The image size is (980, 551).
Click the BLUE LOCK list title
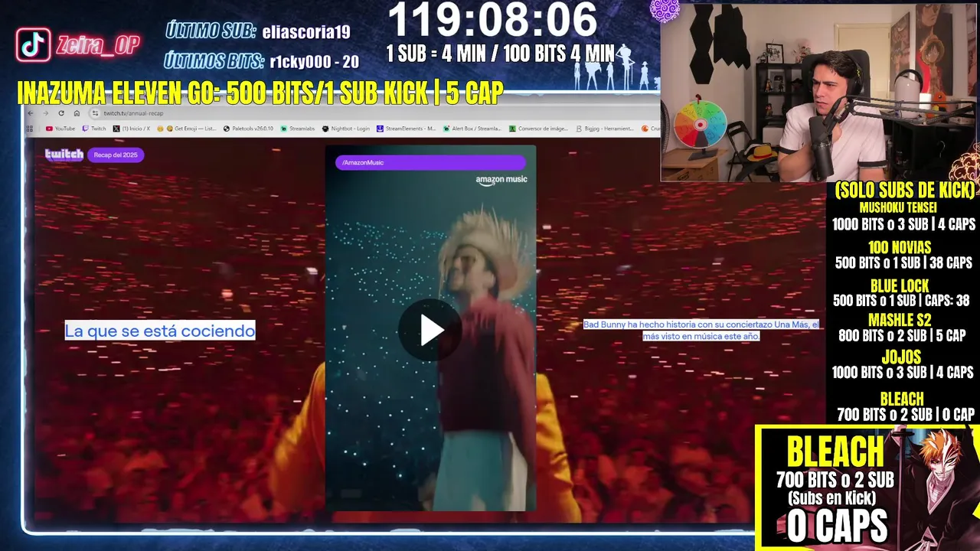pyautogui.click(x=900, y=286)
